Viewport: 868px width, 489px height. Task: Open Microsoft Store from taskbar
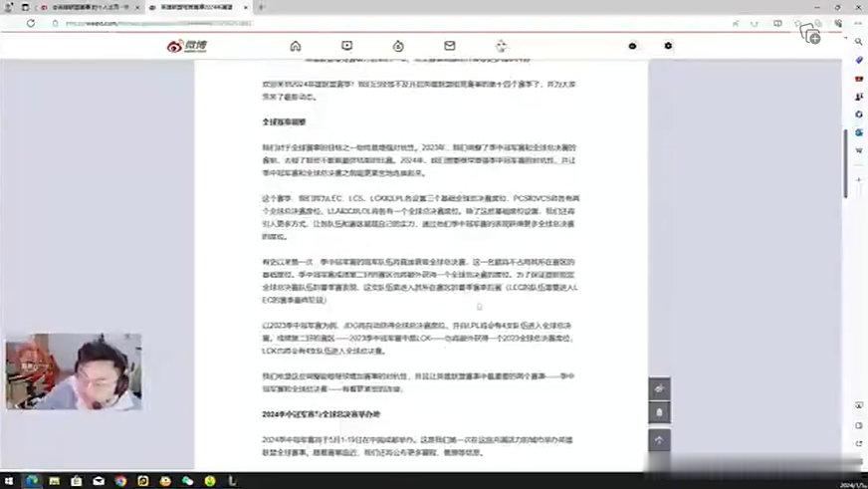[x=77, y=481]
